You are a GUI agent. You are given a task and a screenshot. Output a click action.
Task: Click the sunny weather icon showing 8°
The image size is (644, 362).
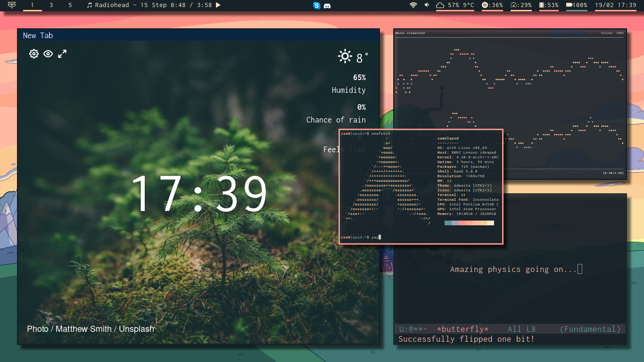click(345, 56)
